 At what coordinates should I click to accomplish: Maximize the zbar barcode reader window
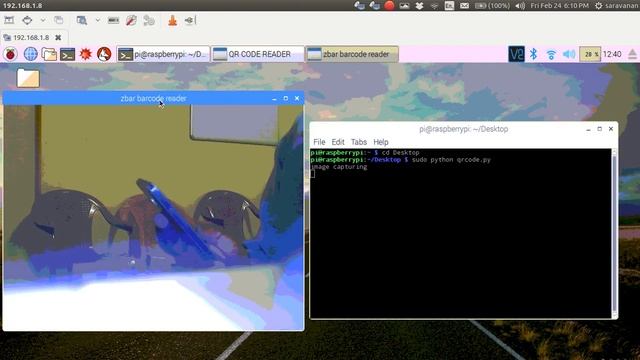pos(286,98)
